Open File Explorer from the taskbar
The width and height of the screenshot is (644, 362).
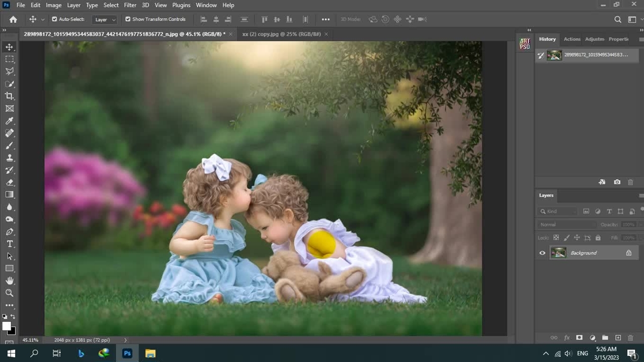tap(150, 353)
